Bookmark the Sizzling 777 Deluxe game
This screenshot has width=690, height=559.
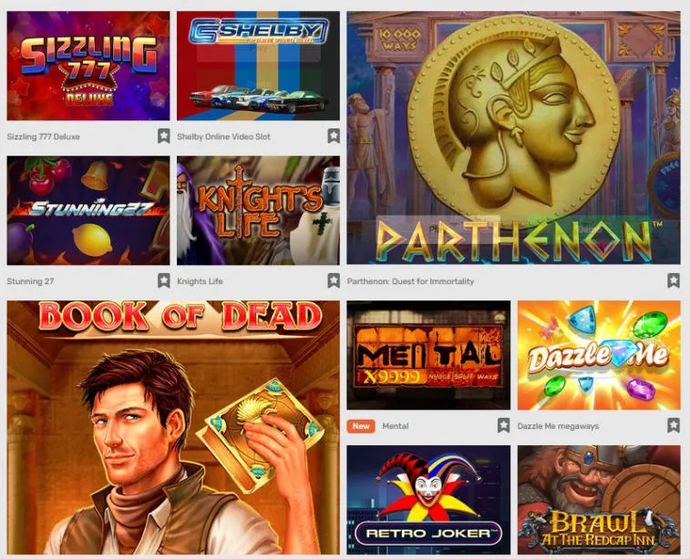point(164,136)
